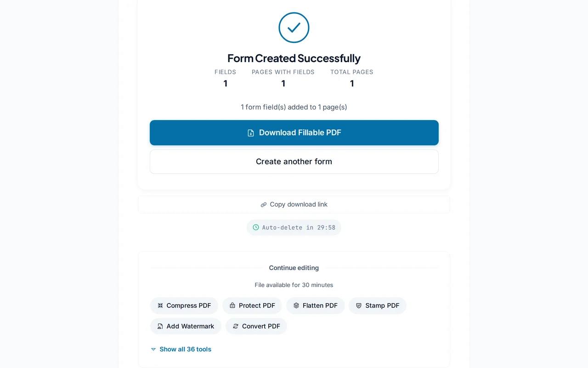This screenshot has width=588, height=368.
Task: Click the shield icon on Stamp PDF
Action: pyautogui.click(x=358, y=305)
